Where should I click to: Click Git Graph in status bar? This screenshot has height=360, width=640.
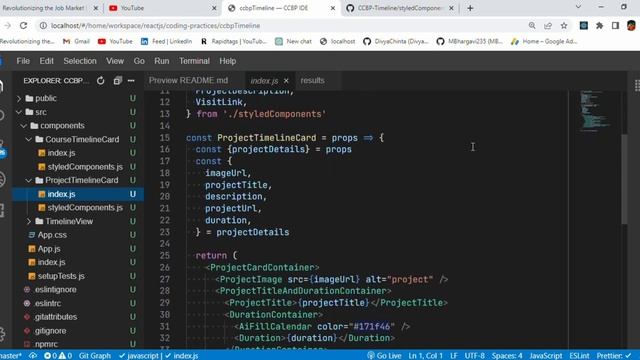coord(95,356)
